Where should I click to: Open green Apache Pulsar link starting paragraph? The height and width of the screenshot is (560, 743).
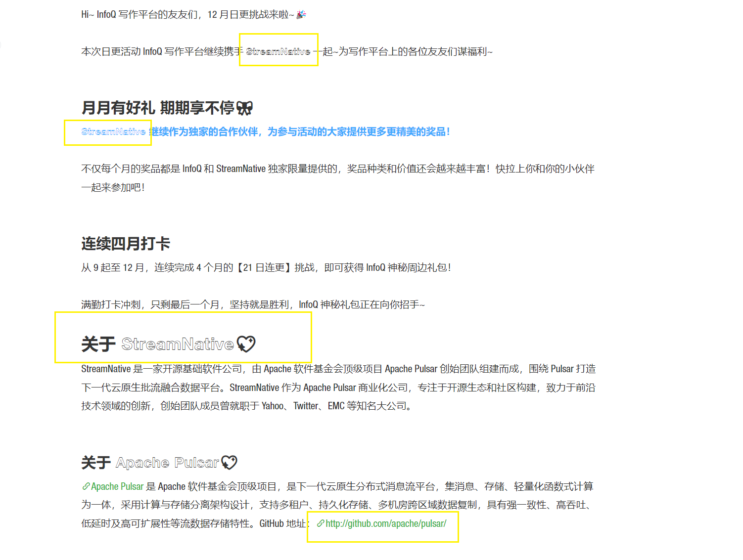(117, 486)
